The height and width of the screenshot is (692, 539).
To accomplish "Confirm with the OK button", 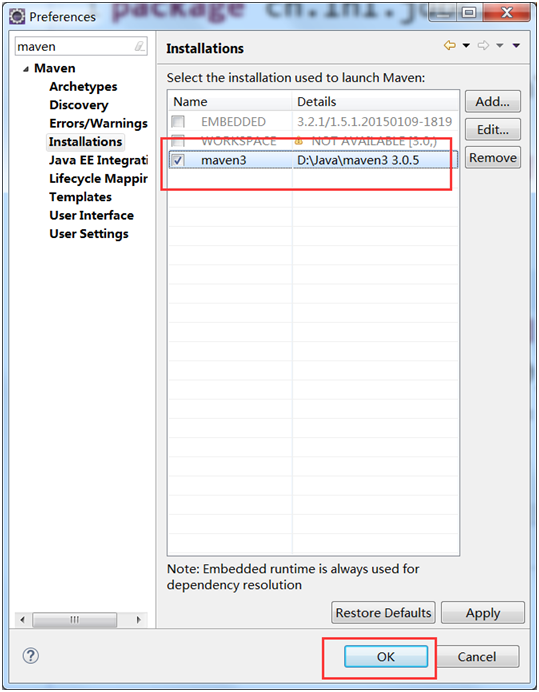I will [386, 657].
